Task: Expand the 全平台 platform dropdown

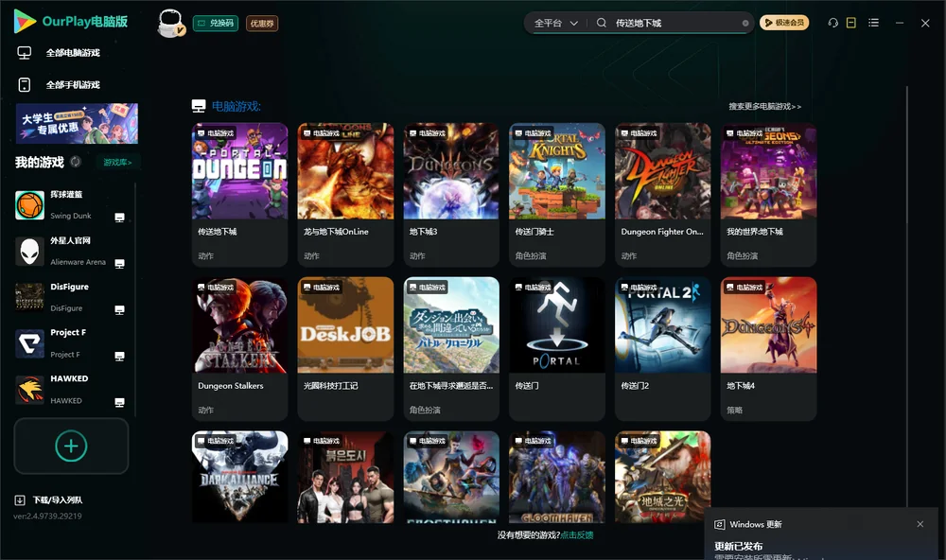Action: [x=555, y=23]
